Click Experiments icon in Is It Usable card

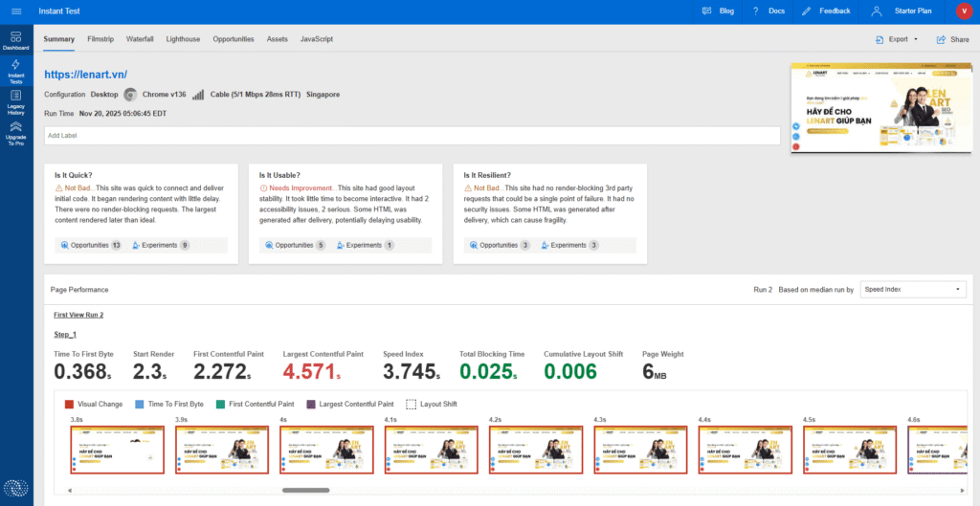[x=340, y=246]
